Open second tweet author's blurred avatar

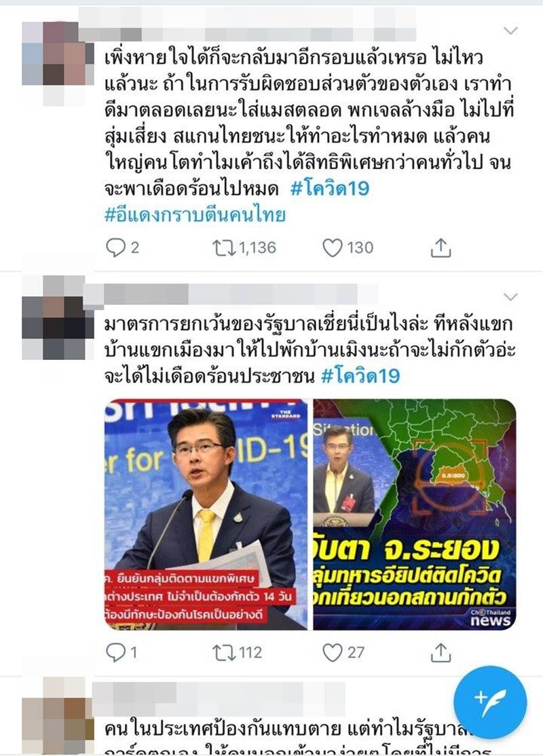[58, 317]
